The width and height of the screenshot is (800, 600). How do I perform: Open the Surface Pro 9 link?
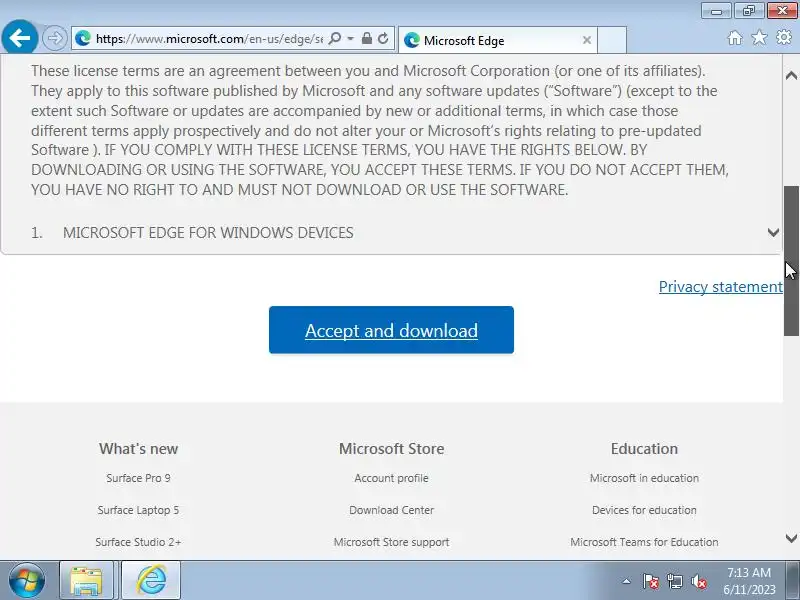[138, 478]
